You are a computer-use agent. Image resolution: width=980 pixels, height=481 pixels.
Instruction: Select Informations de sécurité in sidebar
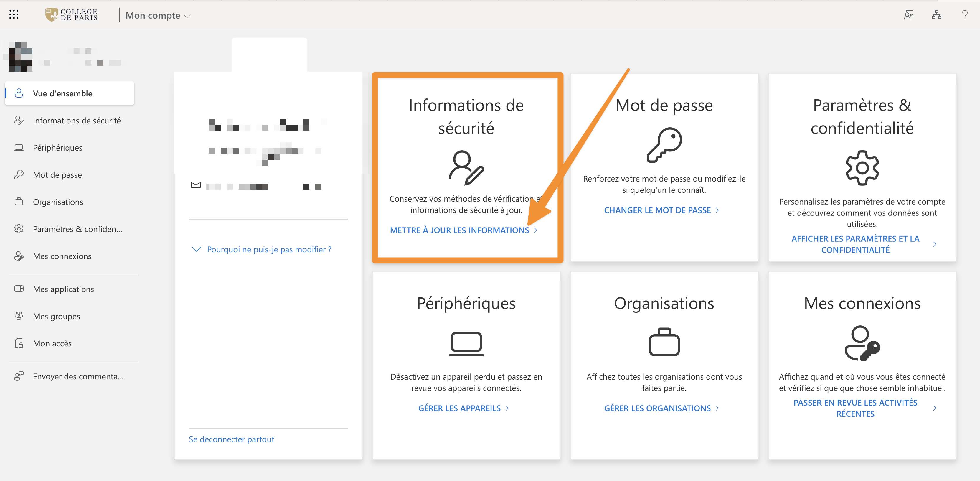[77, 121]
